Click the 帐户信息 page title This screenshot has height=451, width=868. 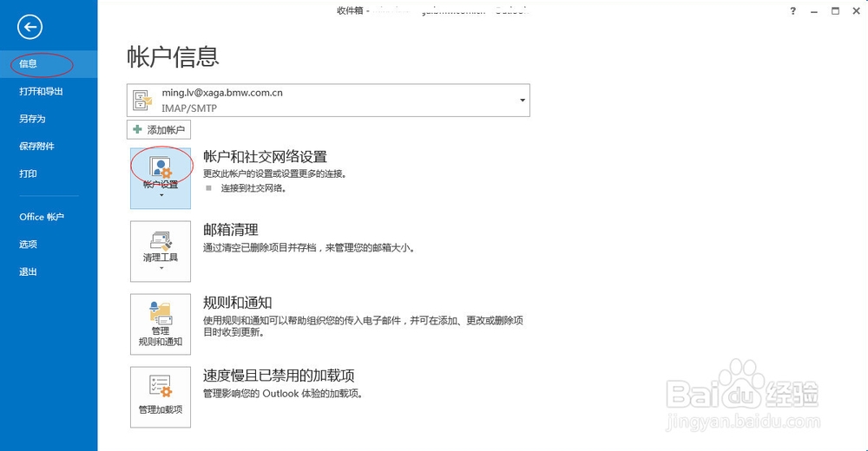[x=174, y=56]
